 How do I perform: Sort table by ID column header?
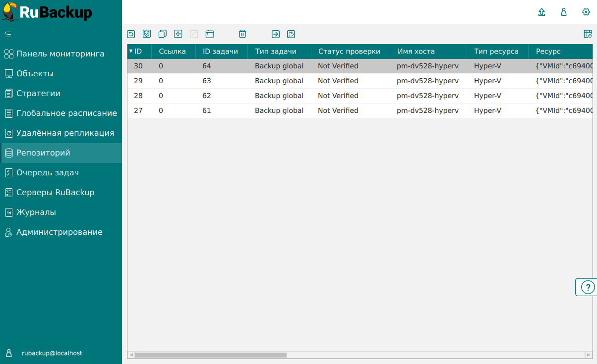pos(138,52)
